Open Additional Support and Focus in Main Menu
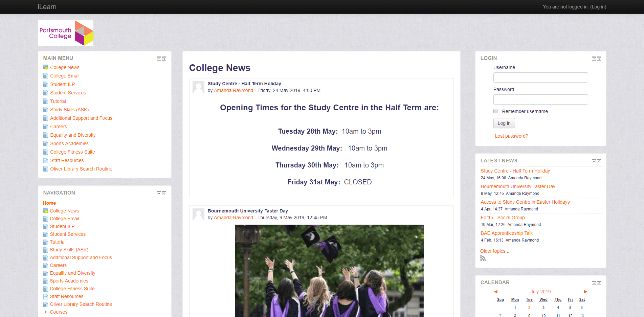The image size is (644, 317). [81, 118]
